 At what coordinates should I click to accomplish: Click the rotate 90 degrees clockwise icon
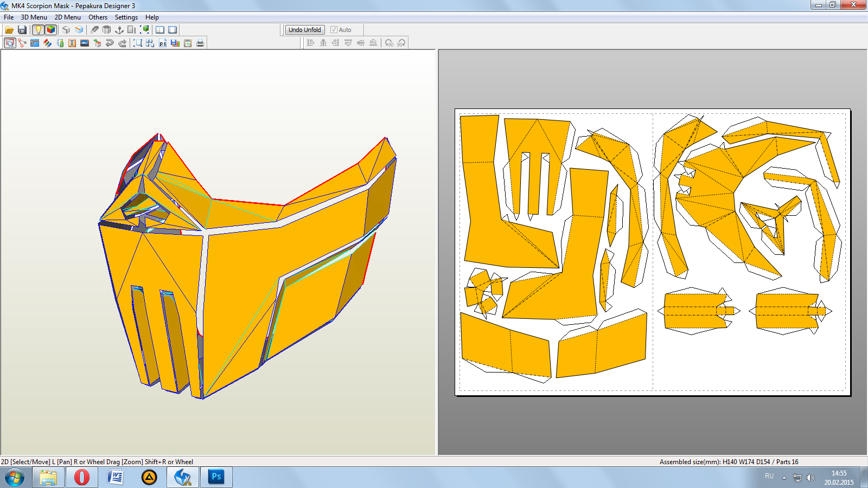(x=401, y=43)
